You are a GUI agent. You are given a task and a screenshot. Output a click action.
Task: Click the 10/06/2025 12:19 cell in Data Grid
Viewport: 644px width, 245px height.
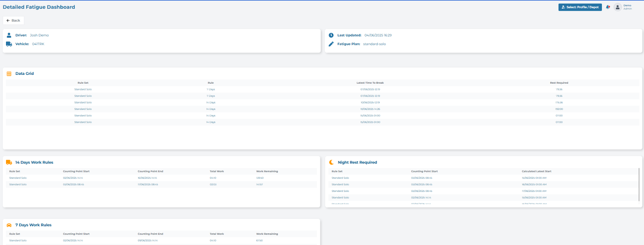(370, 103)
